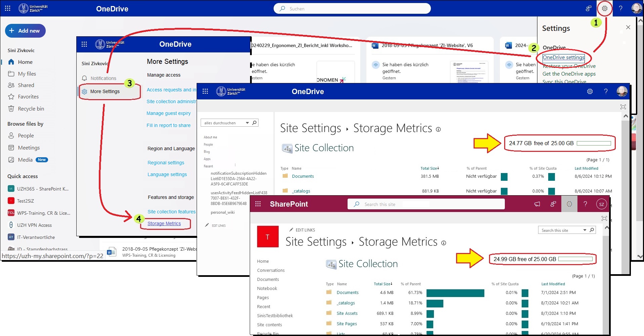The image size is (644, 336).
Task: Click the Add new button
Action: [25, 31]
